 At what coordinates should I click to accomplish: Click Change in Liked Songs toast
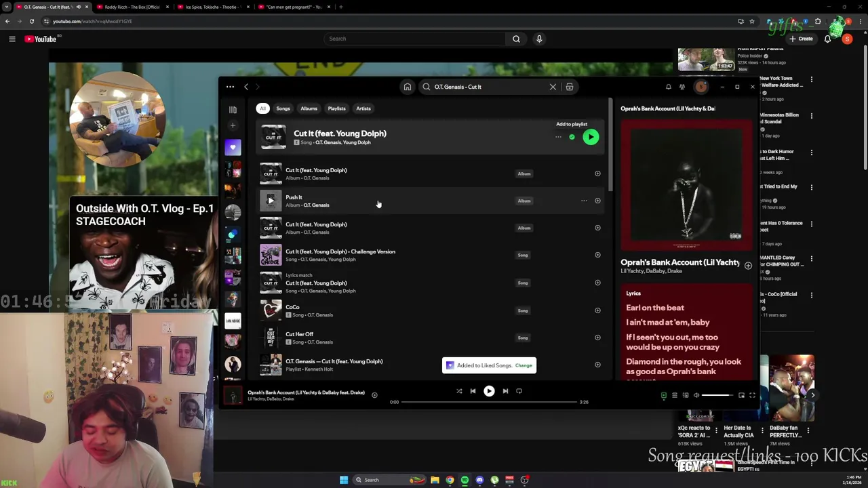pyautogui.click(x=524, y=365)
